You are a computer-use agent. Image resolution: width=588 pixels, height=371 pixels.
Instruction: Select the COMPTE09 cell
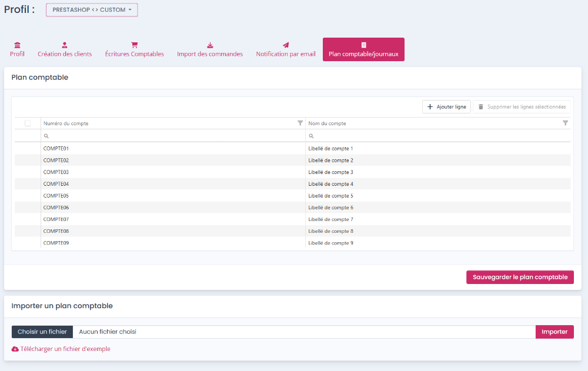coord(173,243)
